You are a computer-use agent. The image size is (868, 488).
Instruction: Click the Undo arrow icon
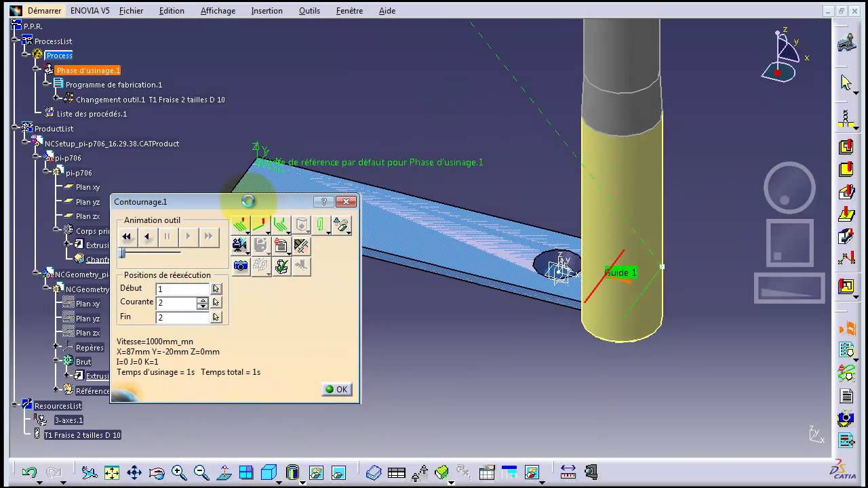pos(29,472)
